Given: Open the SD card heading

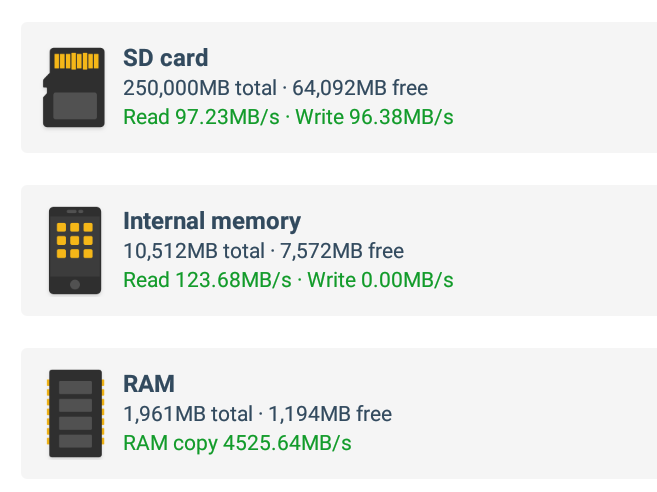Looking at the screenshot, I should click(x=166, y=58).
